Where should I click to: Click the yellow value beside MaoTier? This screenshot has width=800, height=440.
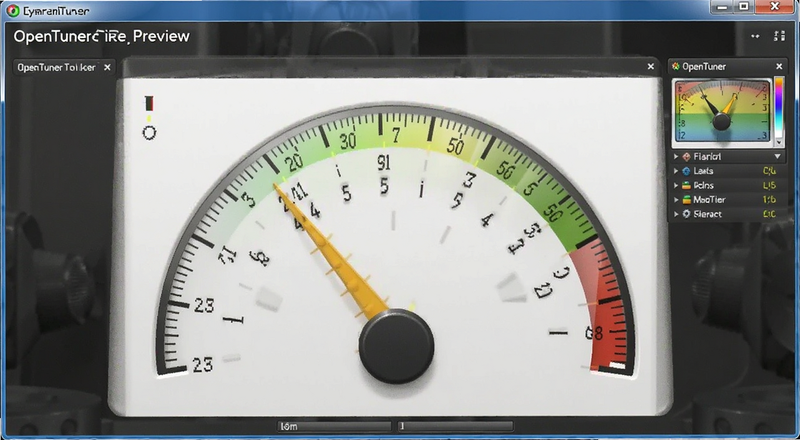coord(769,200)
